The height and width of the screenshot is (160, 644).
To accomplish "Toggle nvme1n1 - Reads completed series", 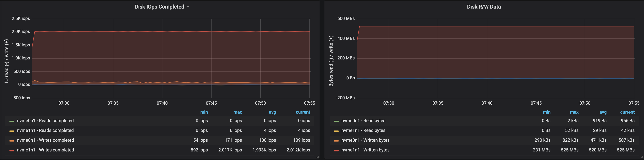I will [x=45, y=130].
